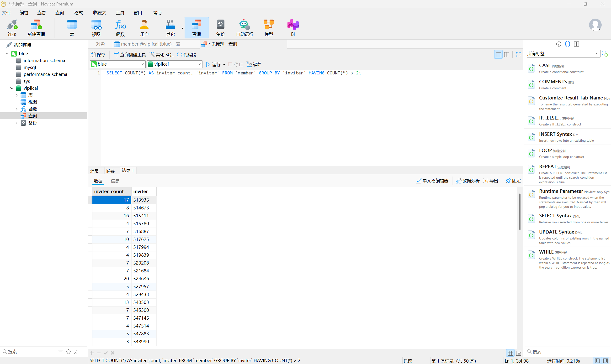Expand the 函数 (Functions) tree node
Screen dimensions: 611x364
tap(16, 109)
